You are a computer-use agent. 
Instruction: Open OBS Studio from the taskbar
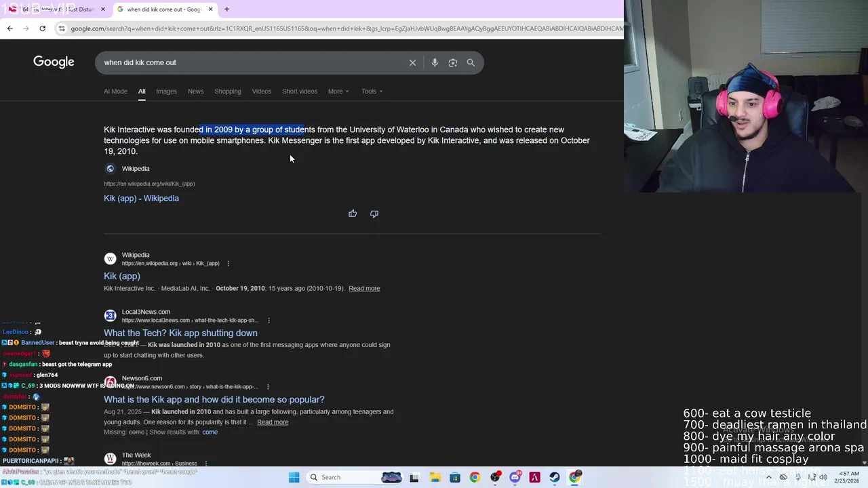click(x=495, y=477)
